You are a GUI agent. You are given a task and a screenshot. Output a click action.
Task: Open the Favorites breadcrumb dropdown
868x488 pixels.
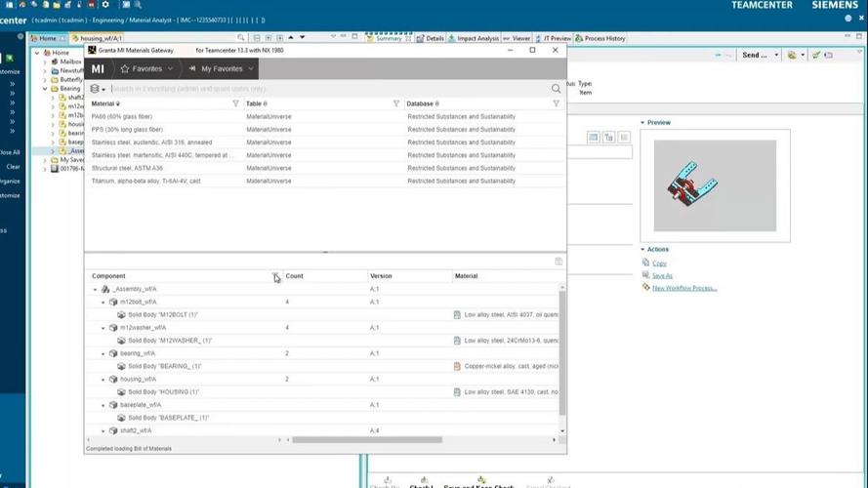tap(170, 68)
